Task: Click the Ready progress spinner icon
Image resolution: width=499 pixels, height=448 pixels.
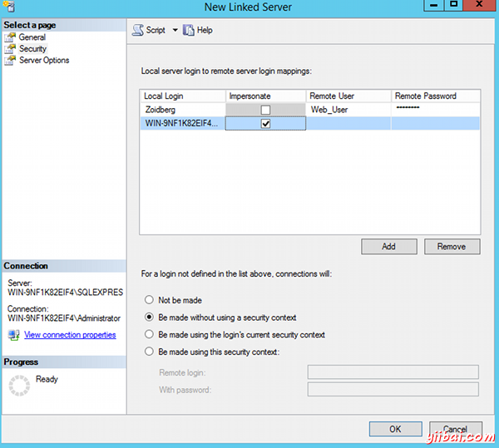Action: click(x=19, y=386)
